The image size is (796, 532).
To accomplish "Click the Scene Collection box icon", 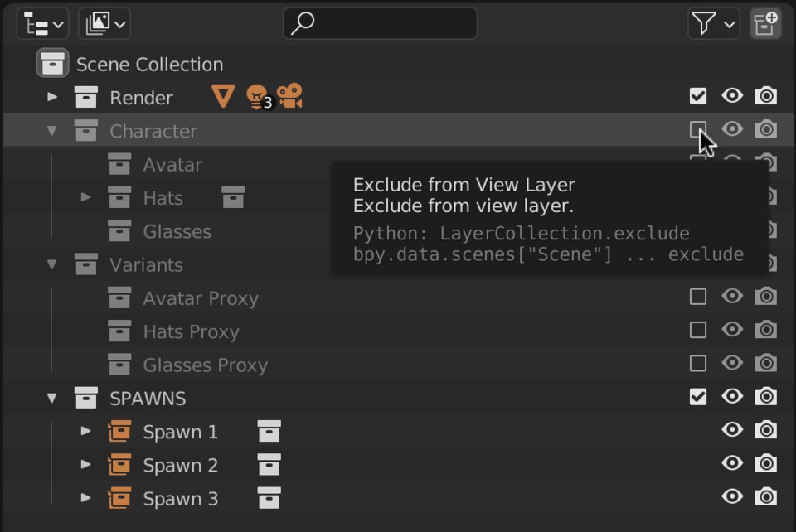I will tap(53, 64).
